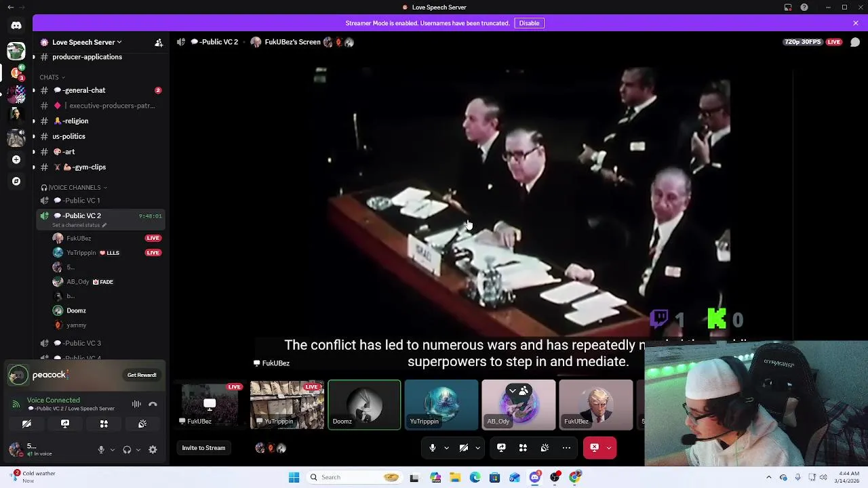The height and width of the screenshot is (488, 868).
Task: Open the Soundboard icon in voice panel
Action: tap(142, 424)
